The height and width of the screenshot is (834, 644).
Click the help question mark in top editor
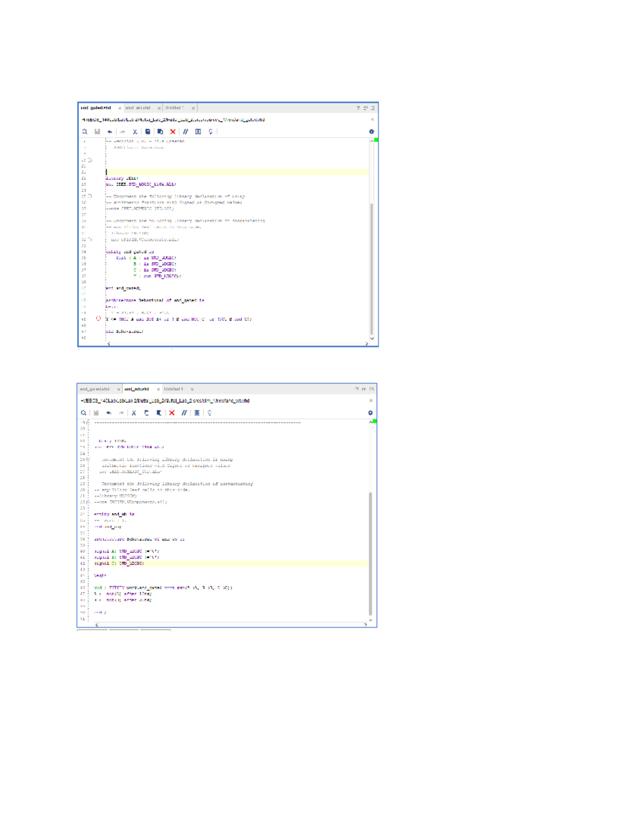[358, 108]
